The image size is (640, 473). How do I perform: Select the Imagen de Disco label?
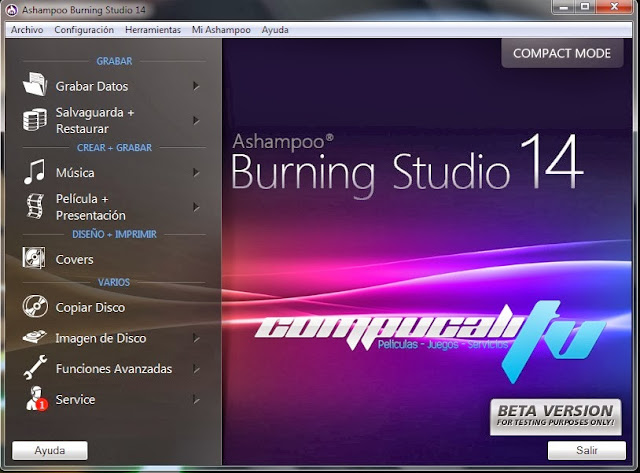(100, 338)
